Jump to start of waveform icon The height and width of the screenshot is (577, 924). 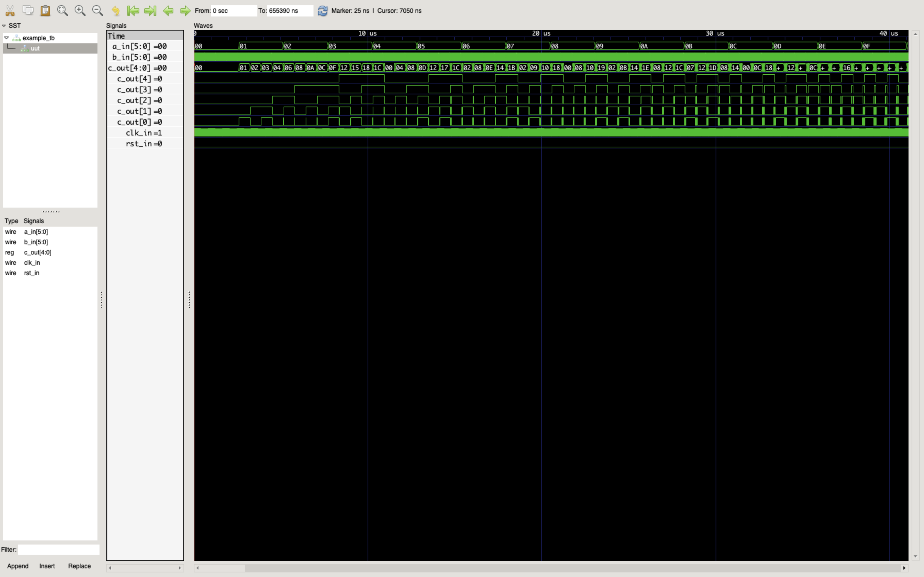point(133,11)
